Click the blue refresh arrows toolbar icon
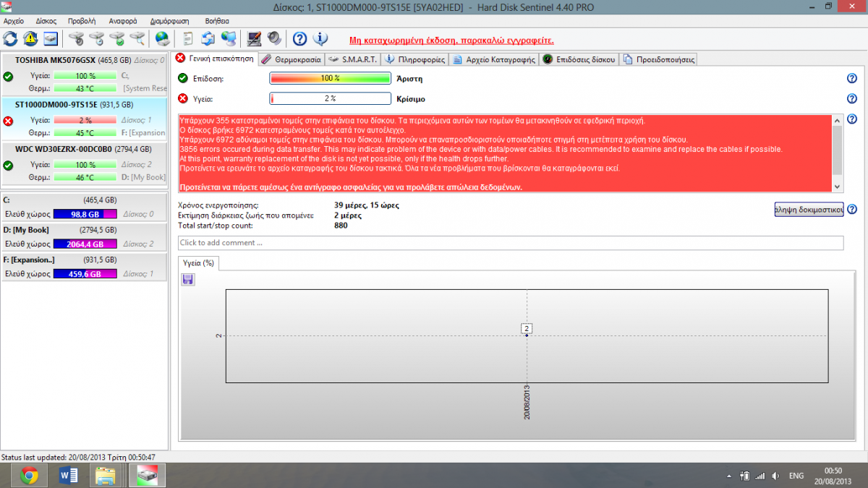 pos(11,38)
